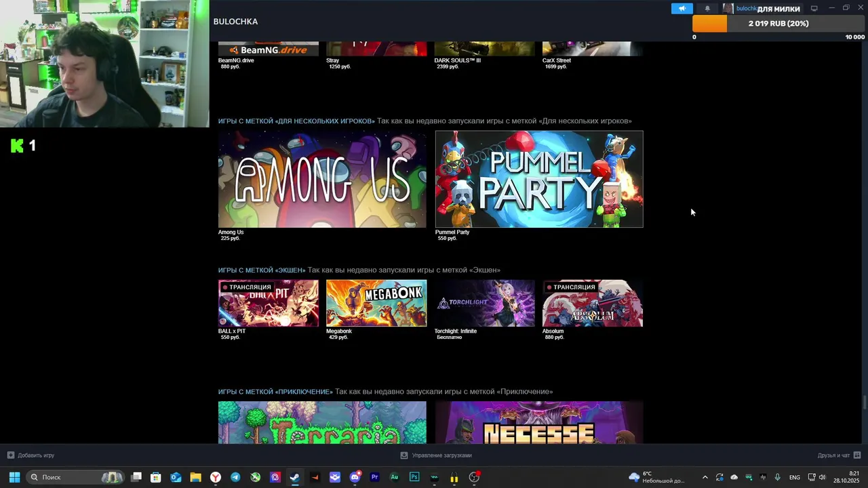Open the volume tray icon

(x=823, y=477)
